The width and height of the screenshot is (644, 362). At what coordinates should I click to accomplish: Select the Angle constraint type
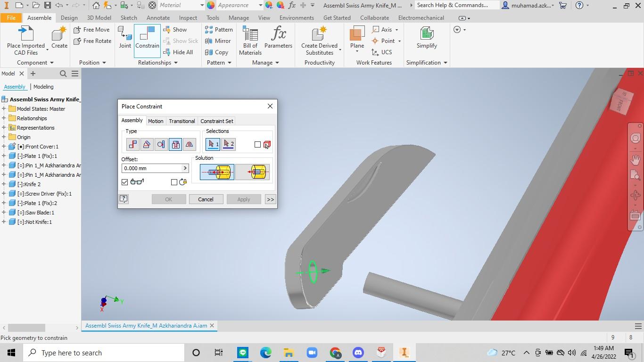[147, 144]
